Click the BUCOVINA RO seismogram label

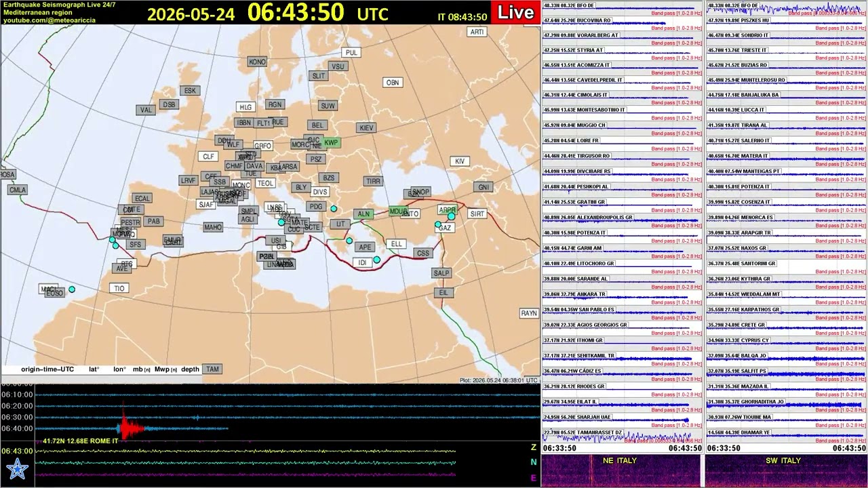577,20
